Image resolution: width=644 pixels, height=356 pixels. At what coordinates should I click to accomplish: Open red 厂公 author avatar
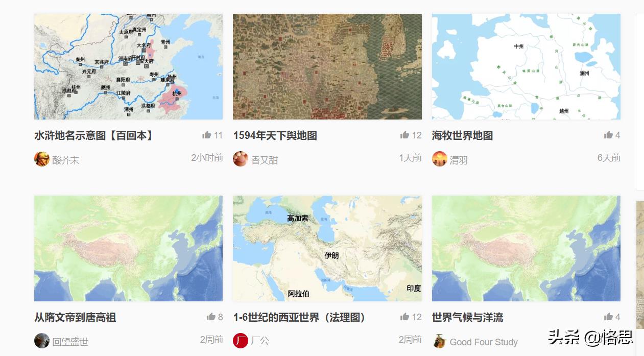tap(241, 341)
